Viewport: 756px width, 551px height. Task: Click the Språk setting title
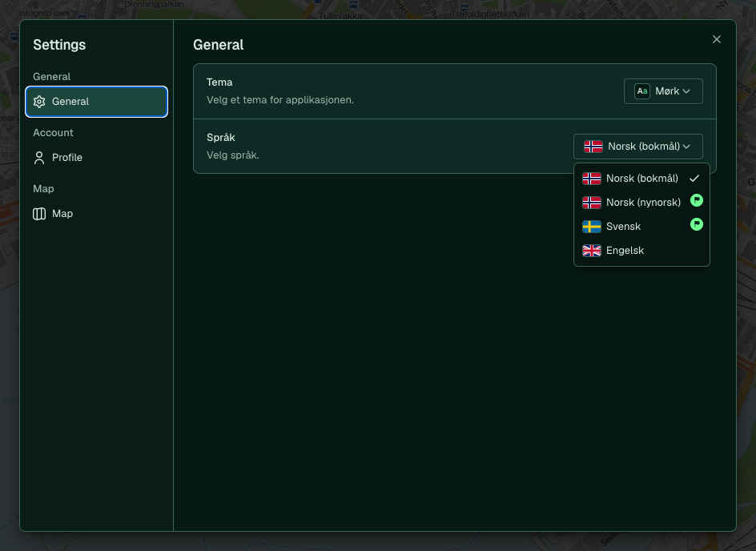[221, 138]
